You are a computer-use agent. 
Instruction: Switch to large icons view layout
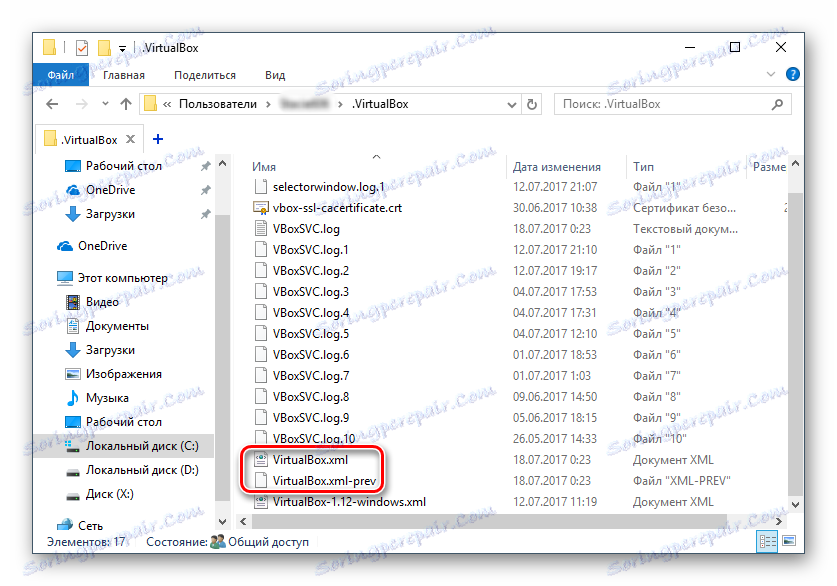[789, 542]
